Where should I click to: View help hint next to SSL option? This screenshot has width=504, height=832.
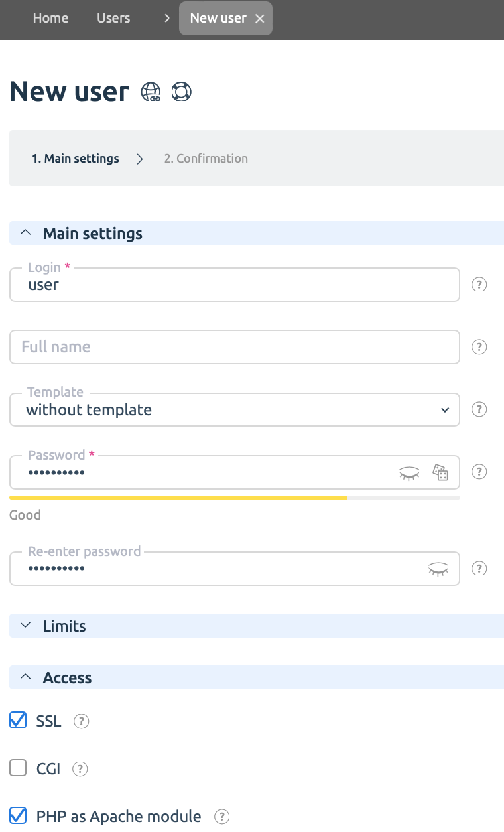81,721
